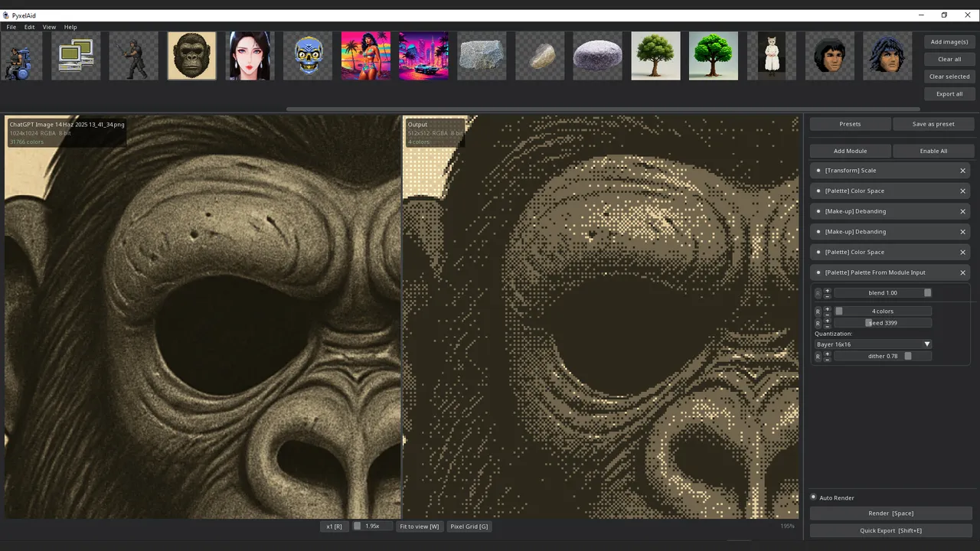980x551 pixels.
Task: Select the gray angular rock thumbnail
Action: [x=482, y=56]
